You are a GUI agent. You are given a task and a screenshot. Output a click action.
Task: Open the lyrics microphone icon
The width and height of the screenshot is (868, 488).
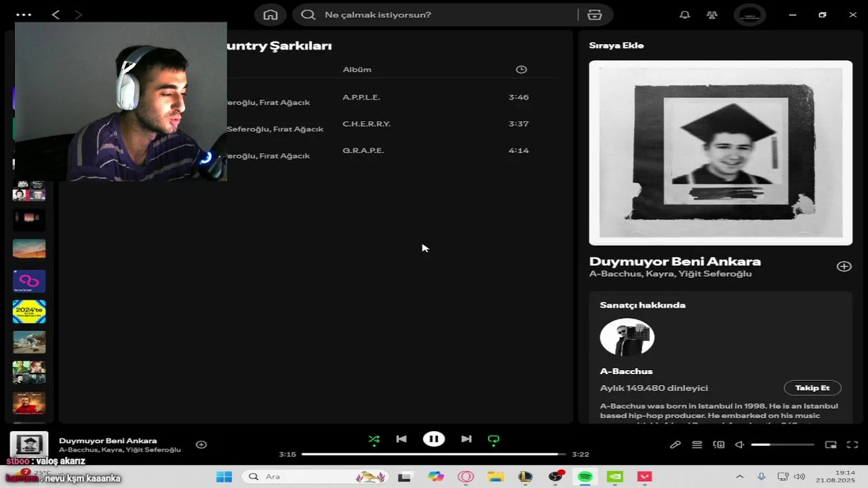pyautogui.click(x=675, y=445)
